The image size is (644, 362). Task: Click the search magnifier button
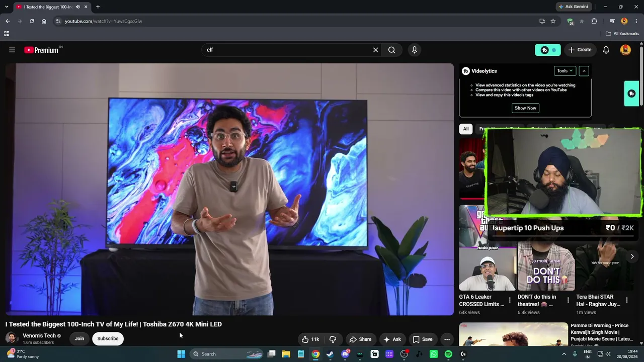pyautogui.click(x=391, y=50)
